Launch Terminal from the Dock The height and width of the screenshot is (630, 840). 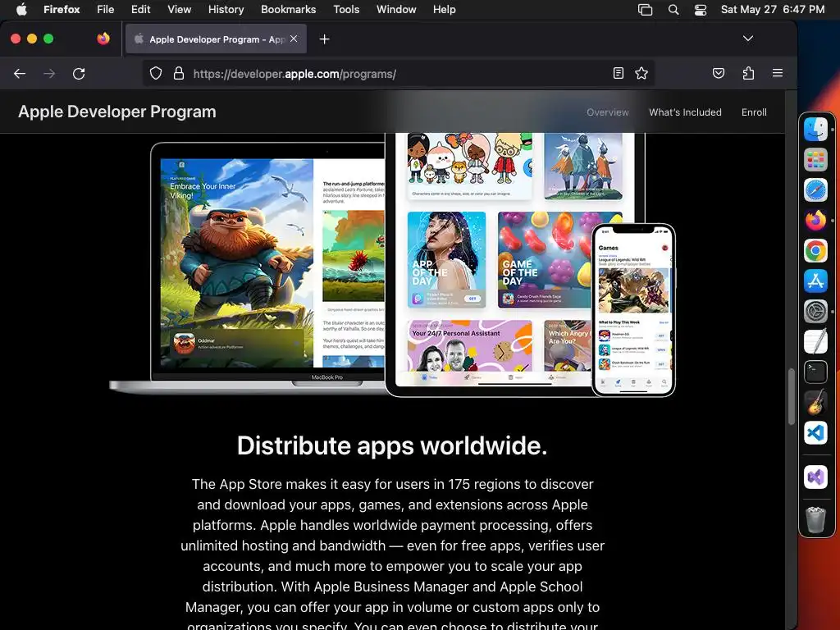(x=815, y=372)
